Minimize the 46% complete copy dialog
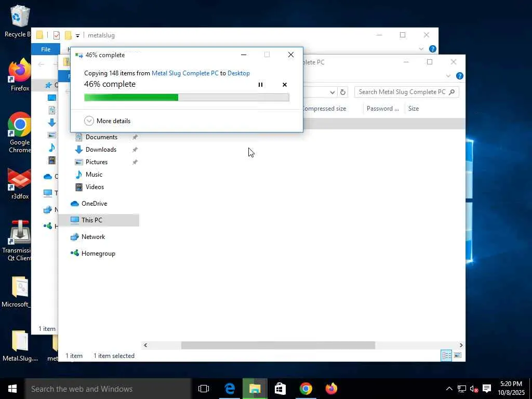 pos(244,55)
